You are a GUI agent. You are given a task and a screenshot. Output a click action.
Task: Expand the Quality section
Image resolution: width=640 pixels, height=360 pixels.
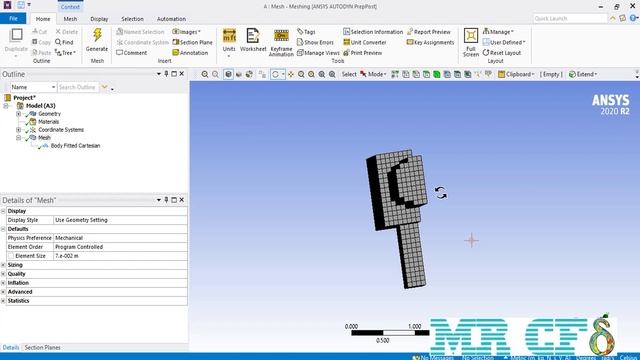tap(3, 274)
